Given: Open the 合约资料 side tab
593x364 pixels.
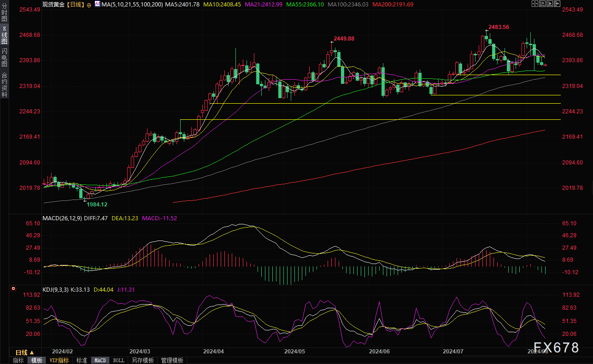Looking at the screenshot, I should (x=5, y=85).
